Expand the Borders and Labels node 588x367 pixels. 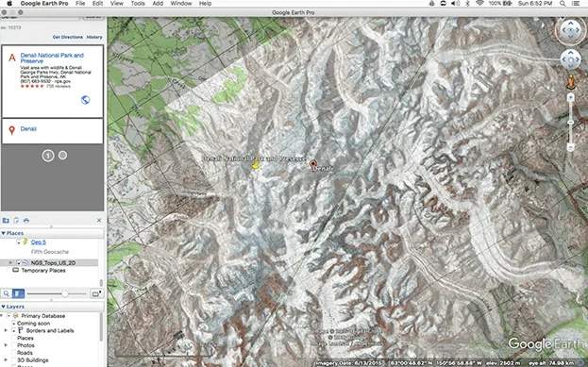coord(6,330)
